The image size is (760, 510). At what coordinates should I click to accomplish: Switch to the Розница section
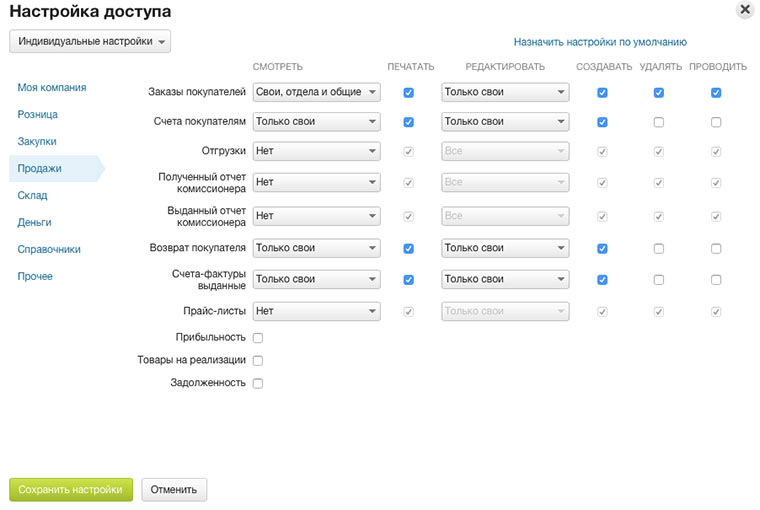pos(37,115)
